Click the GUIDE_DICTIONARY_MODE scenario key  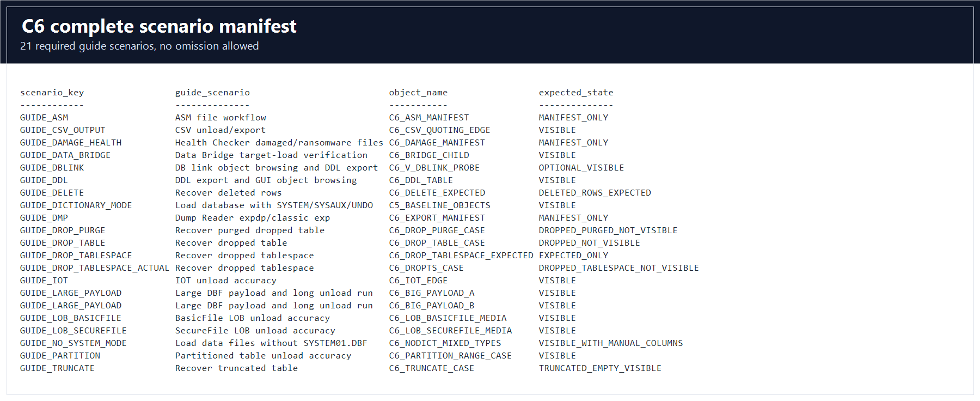click(x=76, y=205)
